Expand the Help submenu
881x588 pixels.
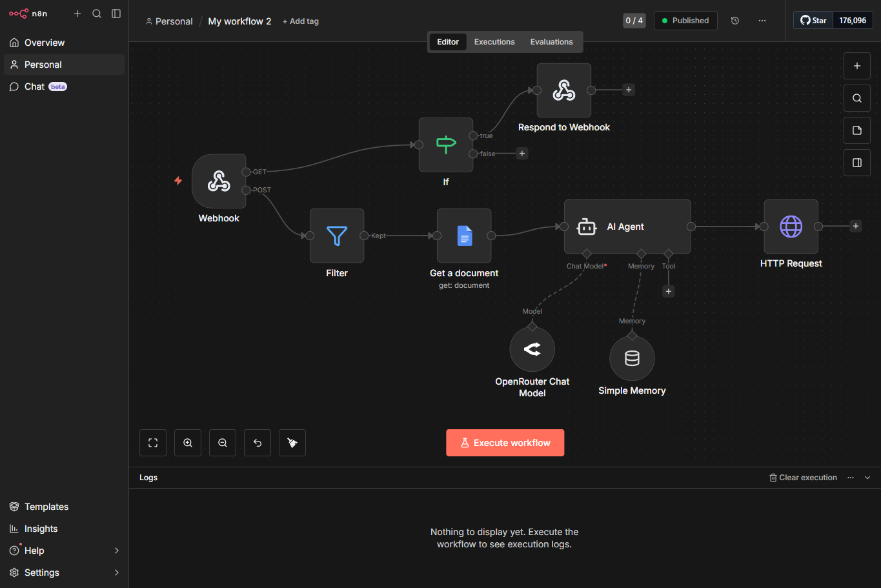117,551
